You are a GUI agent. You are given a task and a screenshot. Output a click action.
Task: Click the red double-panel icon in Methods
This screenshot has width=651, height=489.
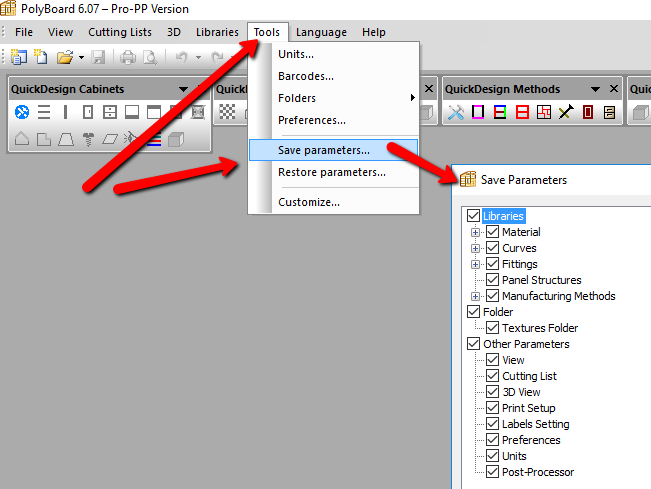(x=522, y=112)
